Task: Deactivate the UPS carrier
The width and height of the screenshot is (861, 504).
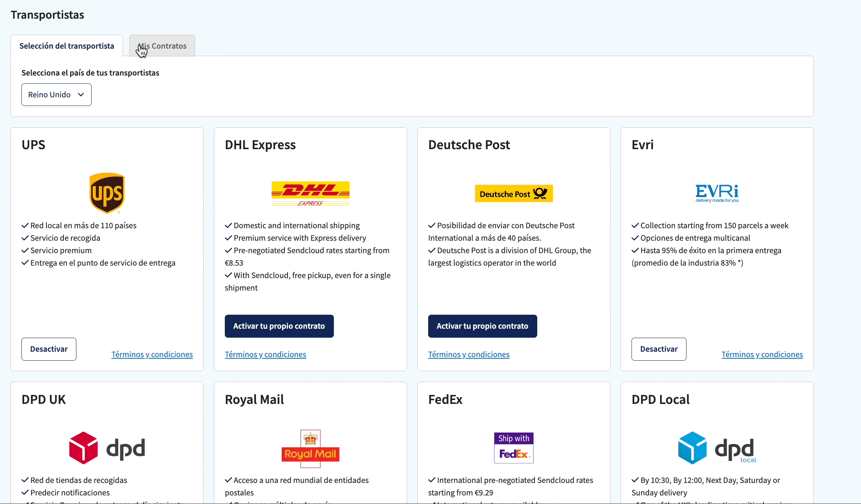Action: [x=49, y=349]
